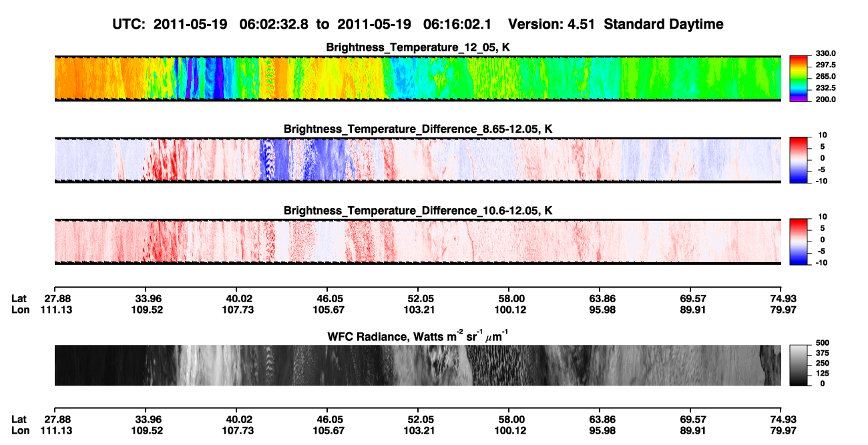Screen dimensions: 868x445
Task: Click longitude 105.67 on the bottom axis
Action: 330,430
